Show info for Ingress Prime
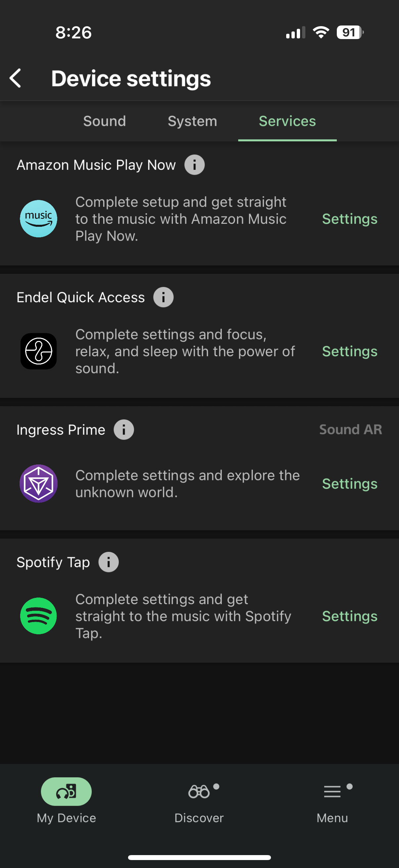The width and height of the screenshot is (399, 868). point(124,430)
